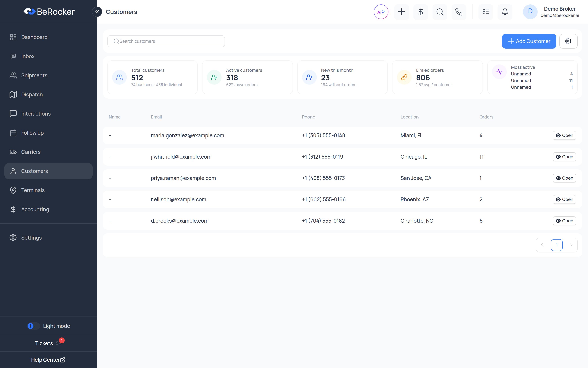This screenshot has height=368, width=588.
Task: Click the search magnifier icon in header
Action: coord(440,12)
